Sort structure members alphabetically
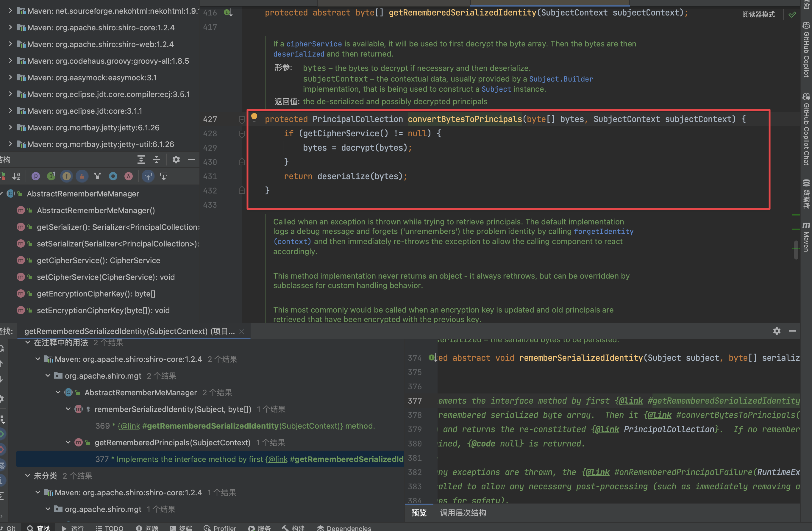Screen dimensions: 812x531 pyautogui.click(x=16, y=177)
